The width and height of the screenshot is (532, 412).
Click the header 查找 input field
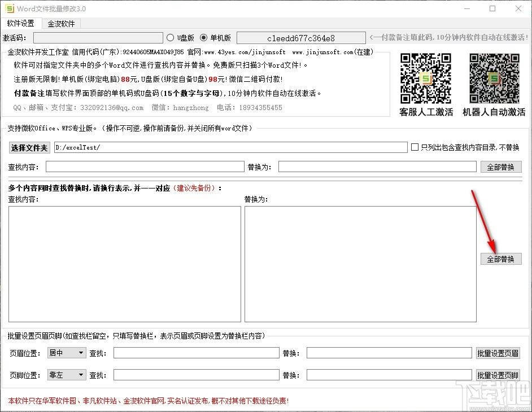[196, 353]
